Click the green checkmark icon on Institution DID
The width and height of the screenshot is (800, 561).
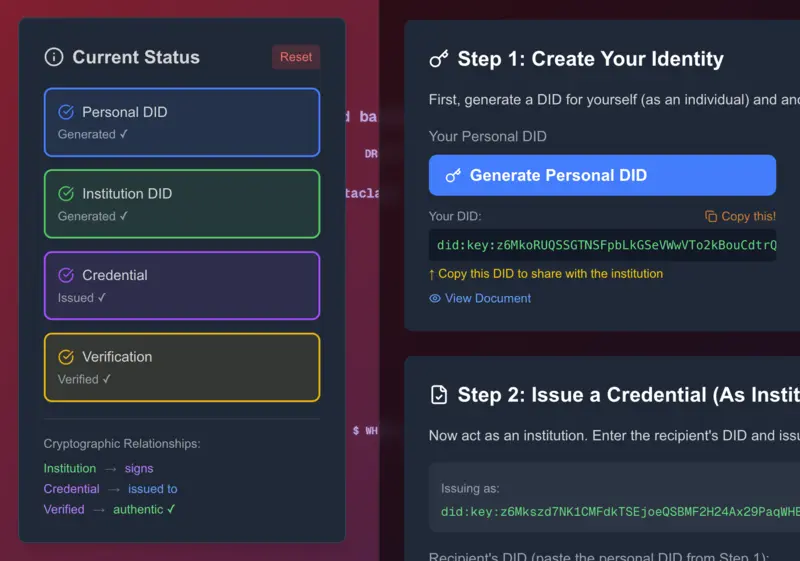coord(66,194)
